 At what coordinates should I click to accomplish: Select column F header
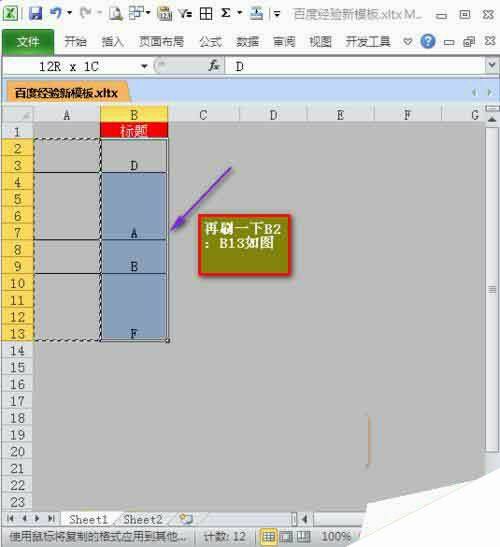coord(407,115)
